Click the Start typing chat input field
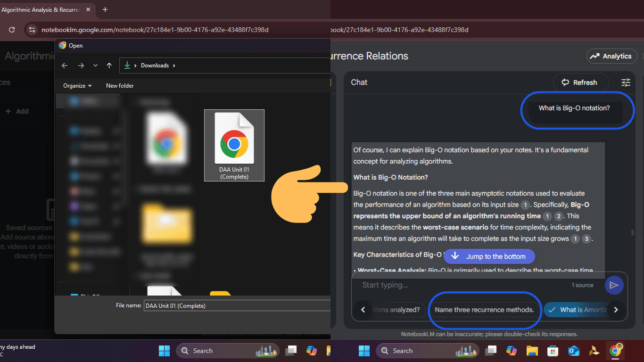This screenshot has height=362, width=644. [x=462, y=285]
